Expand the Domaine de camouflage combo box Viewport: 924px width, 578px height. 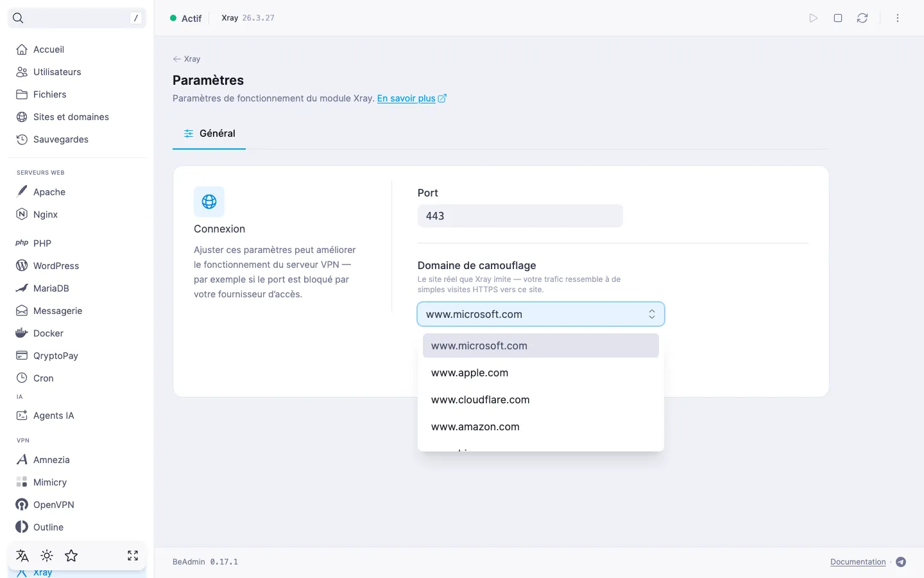pyautogui.click(x=541, y=314)
